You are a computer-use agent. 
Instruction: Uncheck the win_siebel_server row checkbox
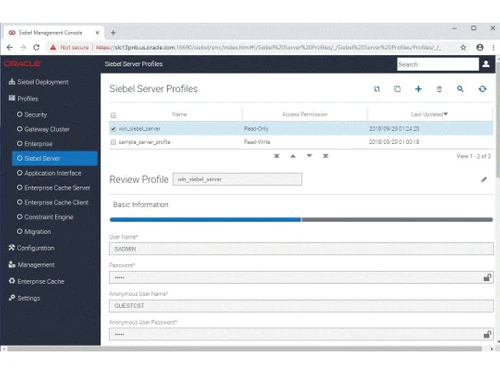(113, 129)
